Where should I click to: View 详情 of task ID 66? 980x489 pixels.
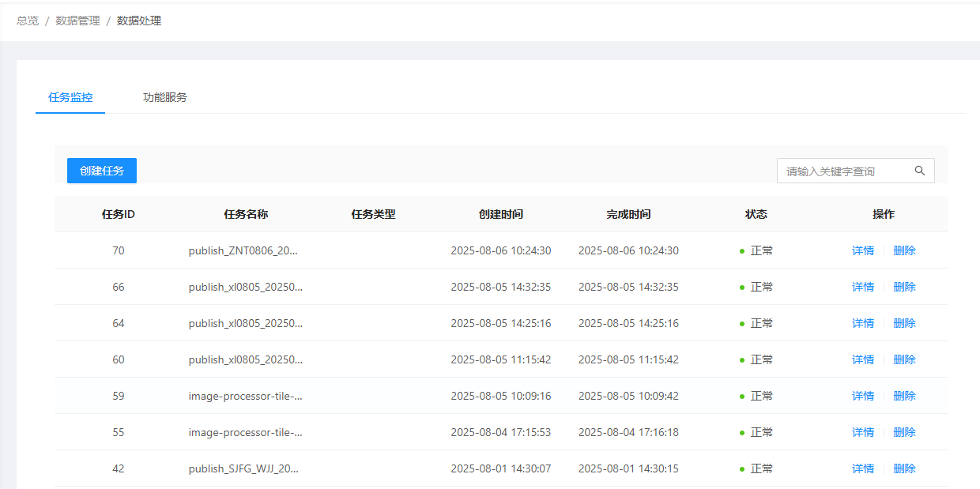(863, 287)
